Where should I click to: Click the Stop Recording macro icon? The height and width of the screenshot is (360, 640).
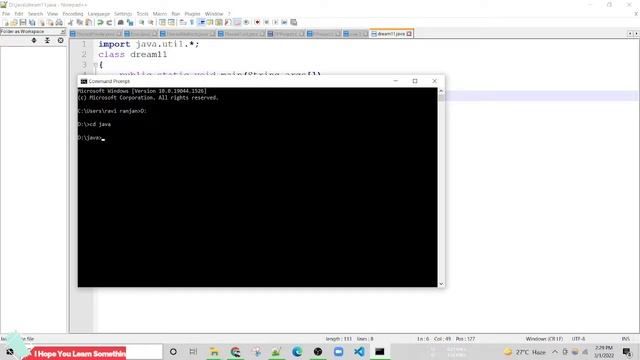tap(266, 22)
